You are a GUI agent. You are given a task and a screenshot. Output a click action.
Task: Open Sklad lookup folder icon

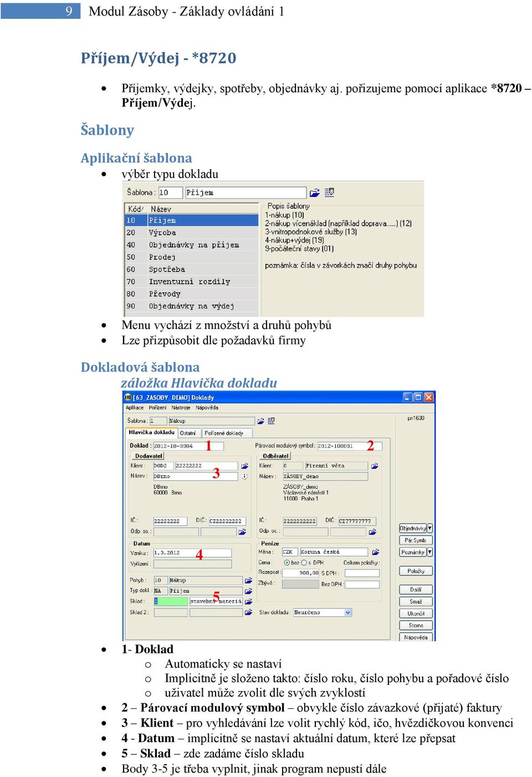(248, 602)
